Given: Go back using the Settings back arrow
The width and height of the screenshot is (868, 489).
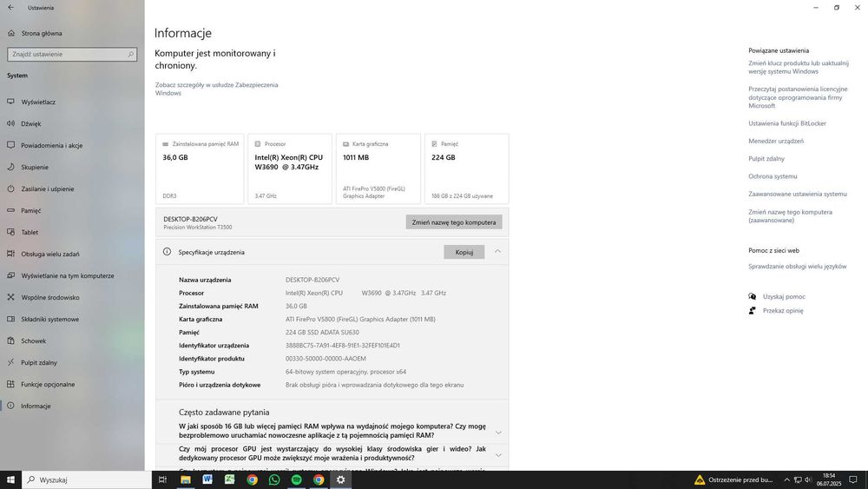Looking at the screenshot, I should (x=10, y=8).
